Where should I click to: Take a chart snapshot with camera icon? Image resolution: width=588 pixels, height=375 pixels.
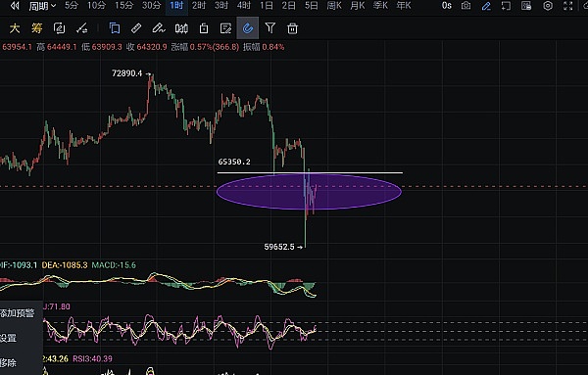pos(465,6)
